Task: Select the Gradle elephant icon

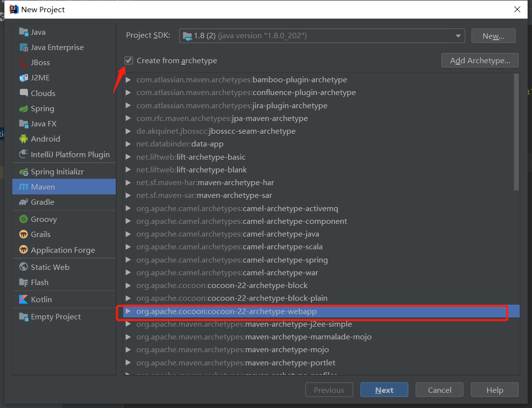Action: (x=24, y=202)
